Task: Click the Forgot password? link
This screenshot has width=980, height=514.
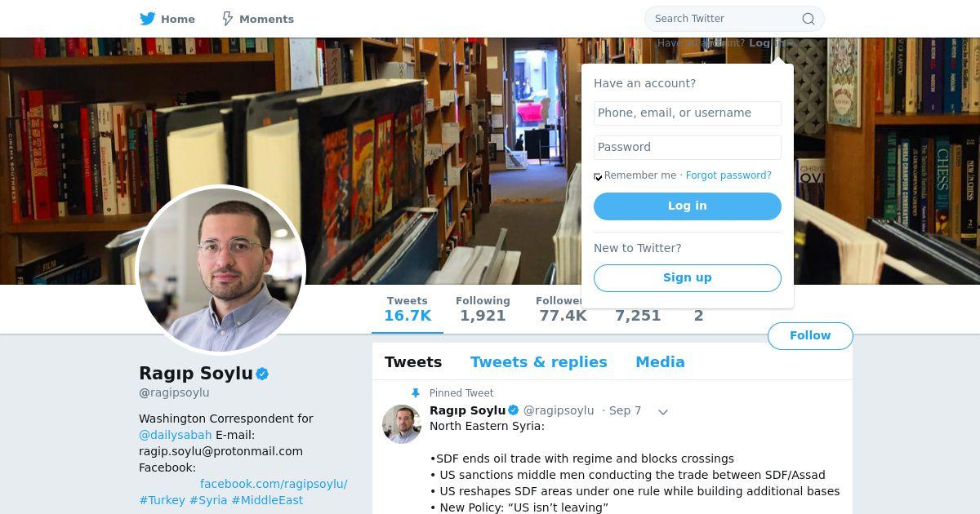Action: [x=728, y=175]
